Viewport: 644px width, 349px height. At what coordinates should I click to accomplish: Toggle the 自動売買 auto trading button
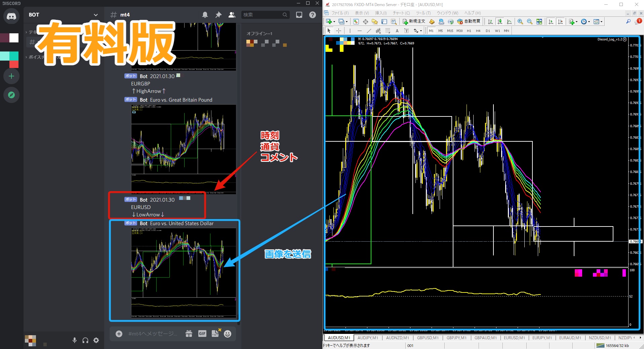469,22
